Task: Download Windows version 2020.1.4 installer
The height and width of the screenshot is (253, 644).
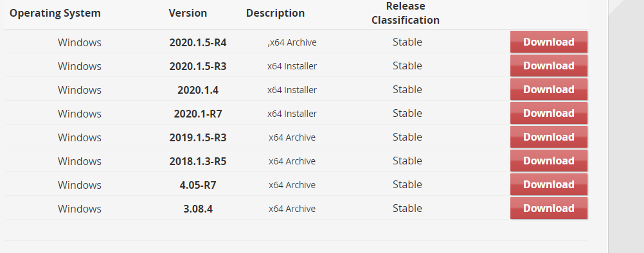Action: (x=549, y=89)
